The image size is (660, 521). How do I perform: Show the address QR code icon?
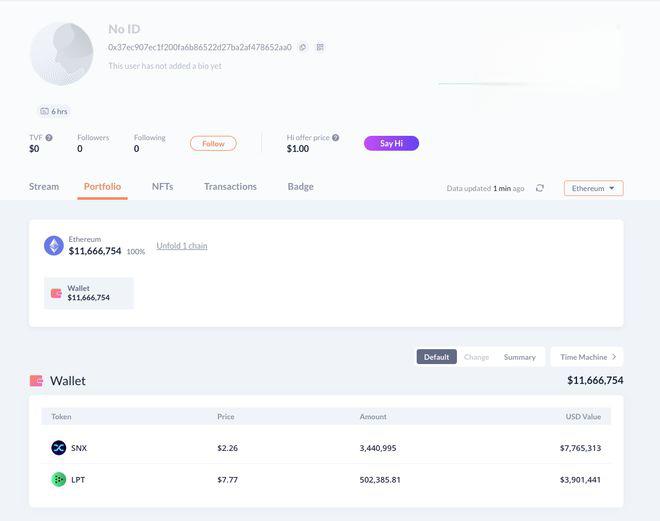click(320, 47)
